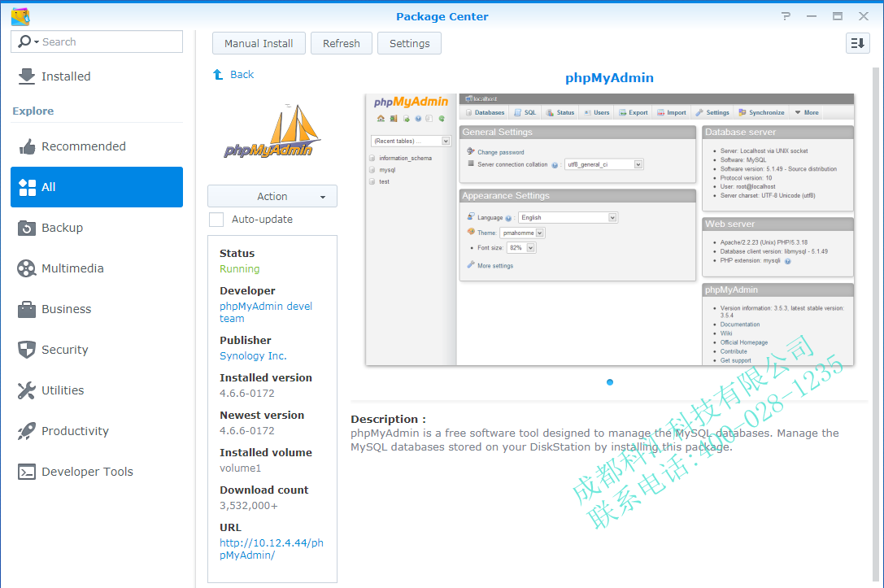884x588 pixels.
Task: Expand the Action dropdown menu
Action: coord(272,196)
